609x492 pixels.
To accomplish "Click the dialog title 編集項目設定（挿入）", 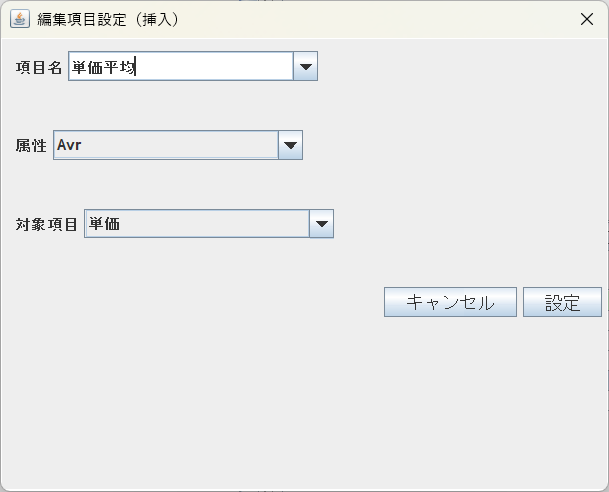I will pos(108,19).
